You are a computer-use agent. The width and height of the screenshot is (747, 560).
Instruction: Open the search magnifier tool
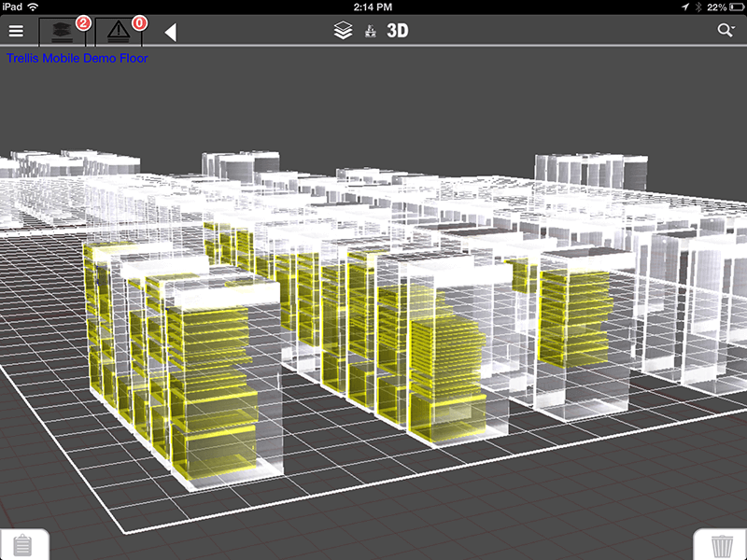726,29
